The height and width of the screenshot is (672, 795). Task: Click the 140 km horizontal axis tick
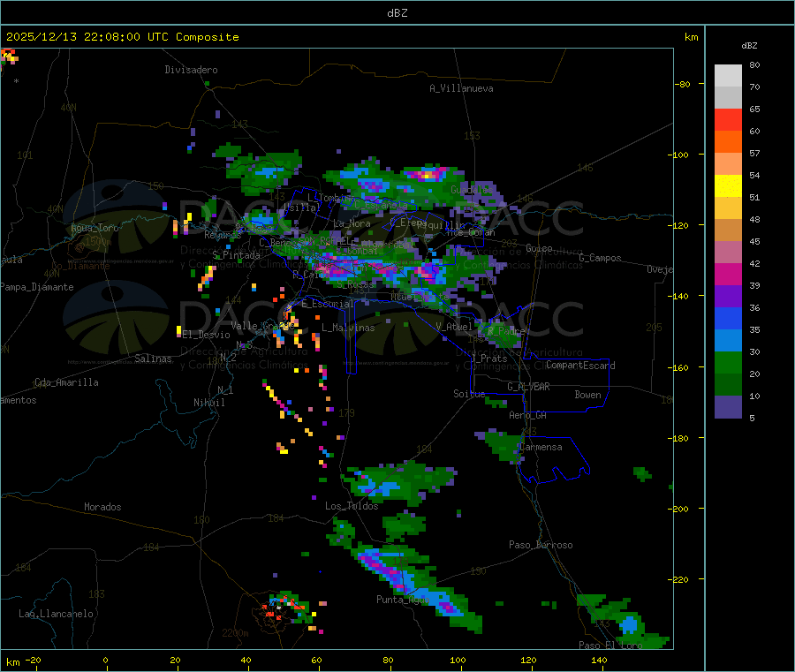pos(599,660)
